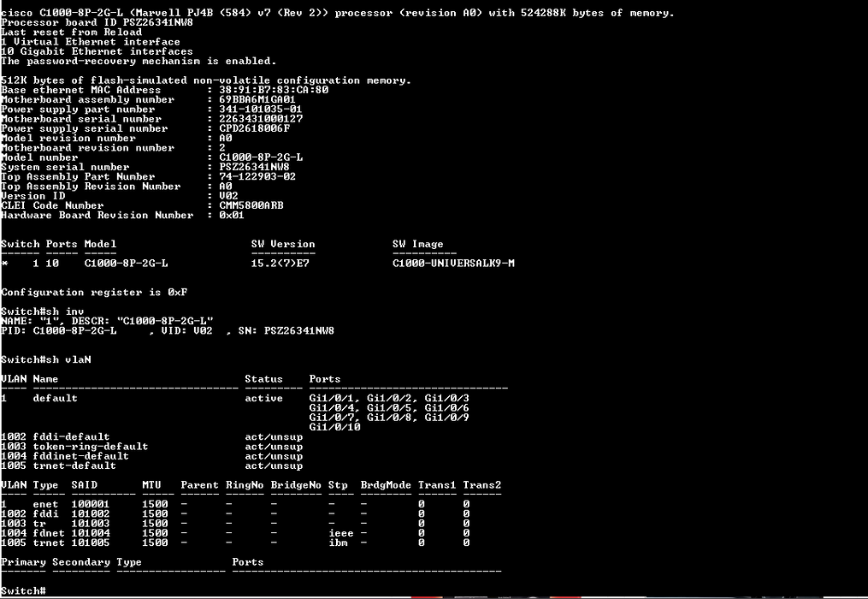868x599 pixels.
Task: Select the '512K bytes of flash-simulated' line
Action: click(206, 80)
